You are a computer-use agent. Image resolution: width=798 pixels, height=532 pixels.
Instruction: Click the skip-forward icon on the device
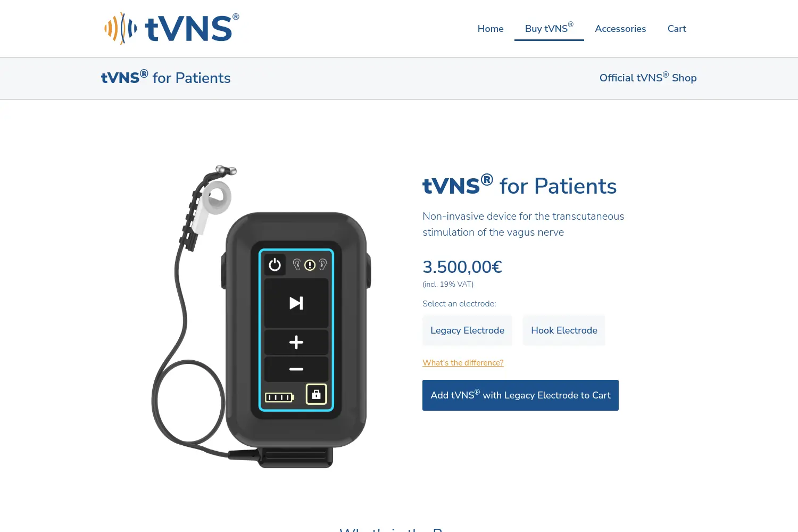296,303
